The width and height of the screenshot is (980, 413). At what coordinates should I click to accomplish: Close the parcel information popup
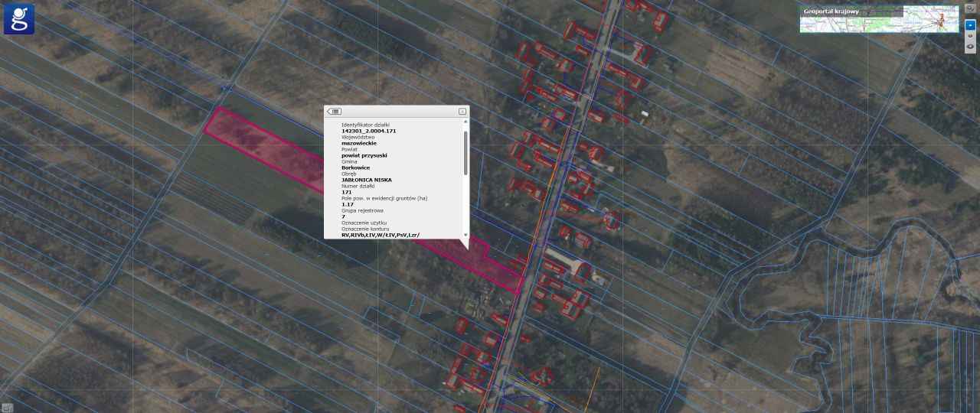click(x=462, y=112)
